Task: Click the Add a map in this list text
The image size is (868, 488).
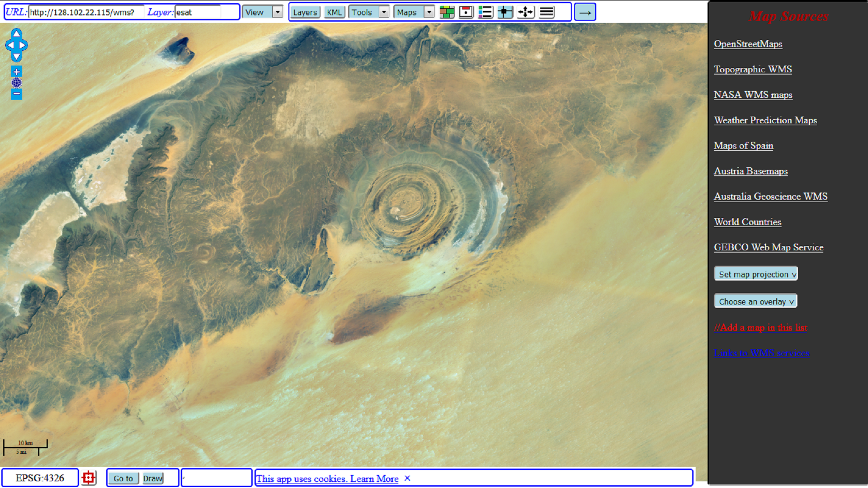Action: click(x=760, y=327)
